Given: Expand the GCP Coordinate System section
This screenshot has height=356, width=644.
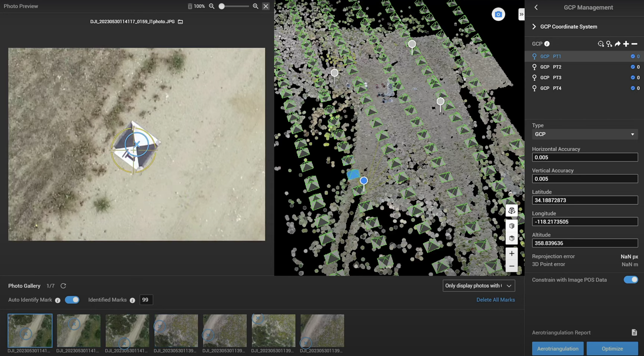Looking at the screenshot, I should pyautogui.click(x=534, y=27).
